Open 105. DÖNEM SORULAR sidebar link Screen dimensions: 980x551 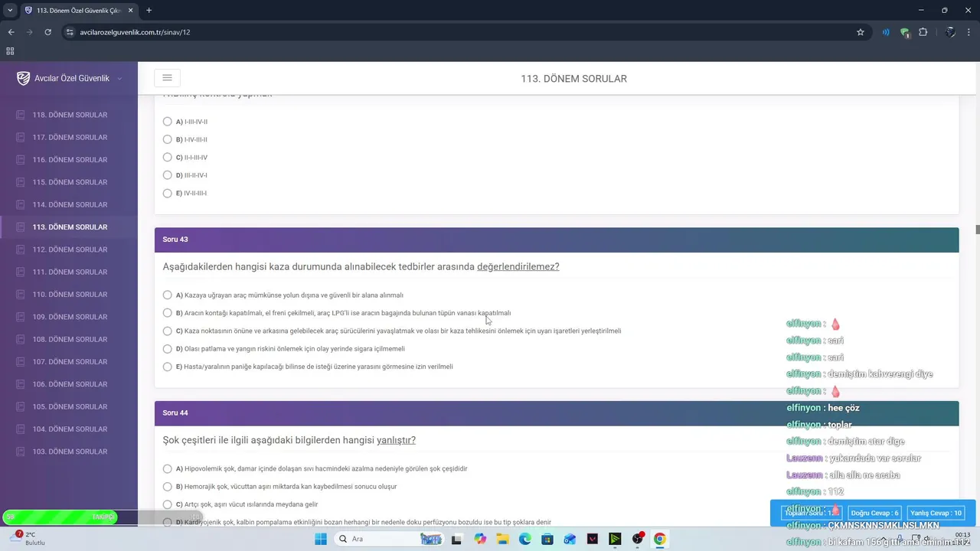click(69, 406)
